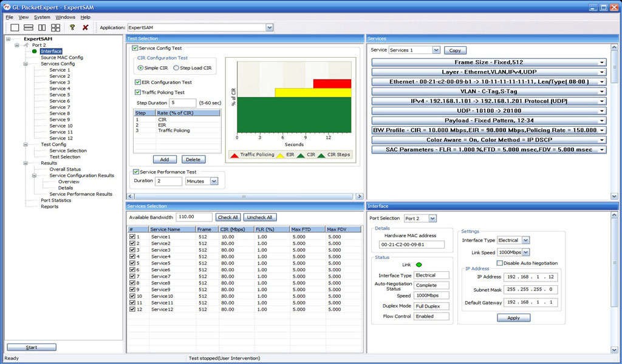The width and height of the screenshot is (622, 364).
Task: Click the Apply button in Interface panel
Action: coord(513,318)
